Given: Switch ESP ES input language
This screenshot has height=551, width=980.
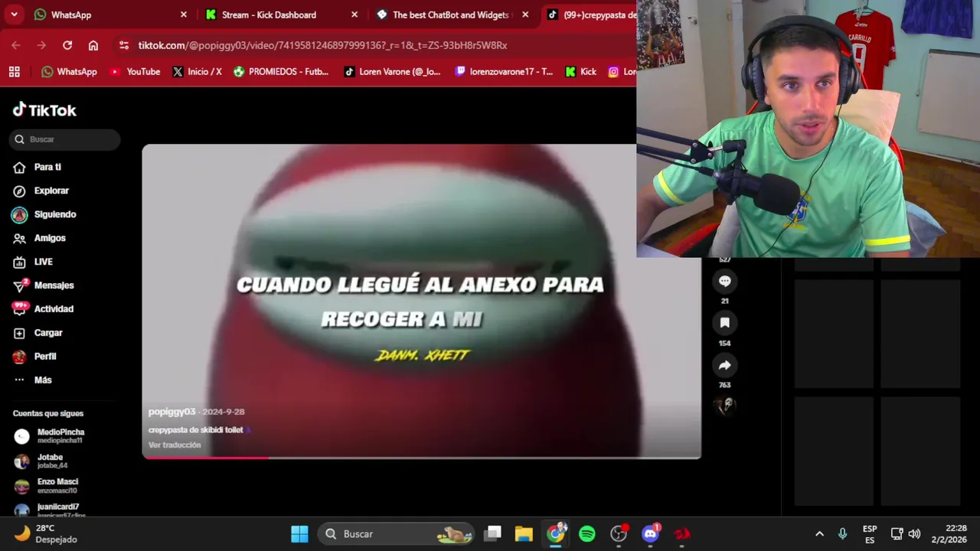Looking at the screenshot, I should click(x=870, y=534).
